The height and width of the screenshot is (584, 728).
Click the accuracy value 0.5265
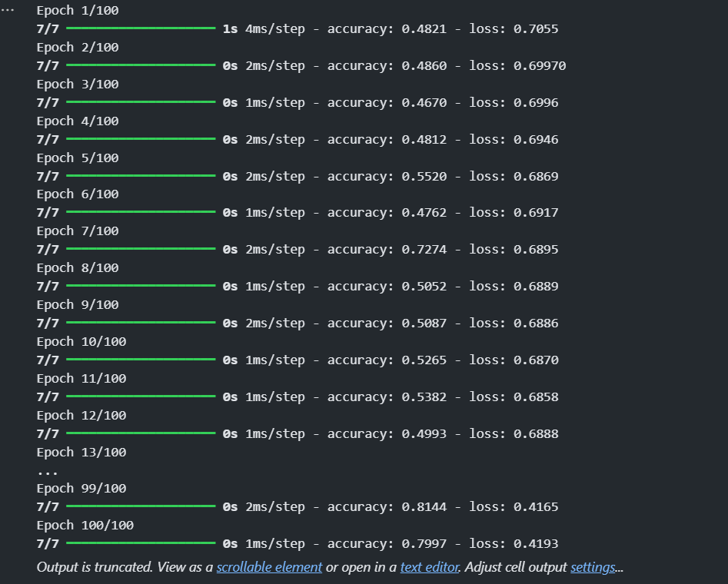pyautogui.click(x=424, y=360)
